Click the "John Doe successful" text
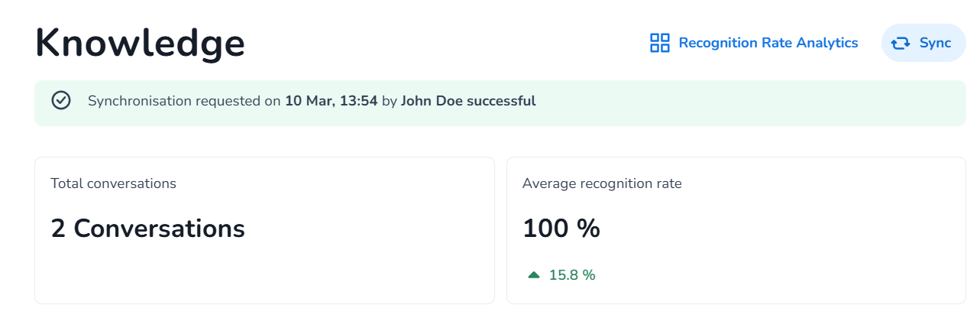 (x=468, y=101)
